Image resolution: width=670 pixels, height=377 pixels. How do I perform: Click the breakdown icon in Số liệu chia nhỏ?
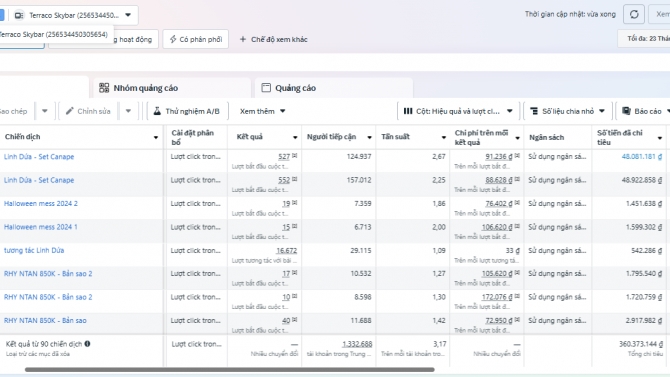(x=534, y=111)
